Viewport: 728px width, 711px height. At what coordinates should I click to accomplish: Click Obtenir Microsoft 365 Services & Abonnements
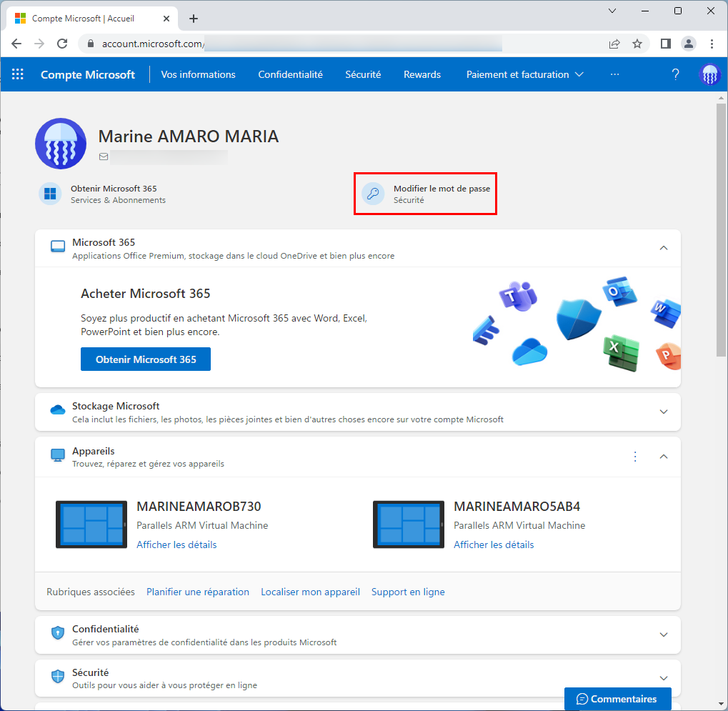(x=103, y=194)
